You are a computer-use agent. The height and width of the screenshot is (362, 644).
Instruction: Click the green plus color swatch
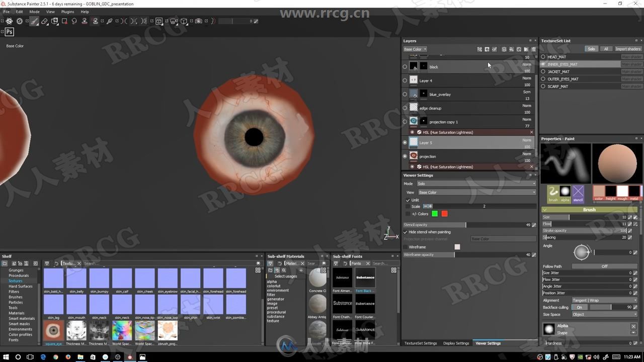[x=435, y=214]
